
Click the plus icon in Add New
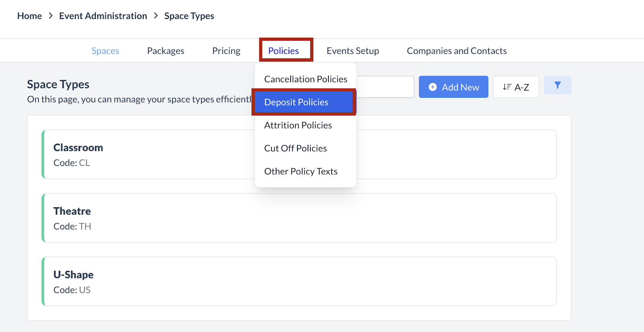[432, 87]
